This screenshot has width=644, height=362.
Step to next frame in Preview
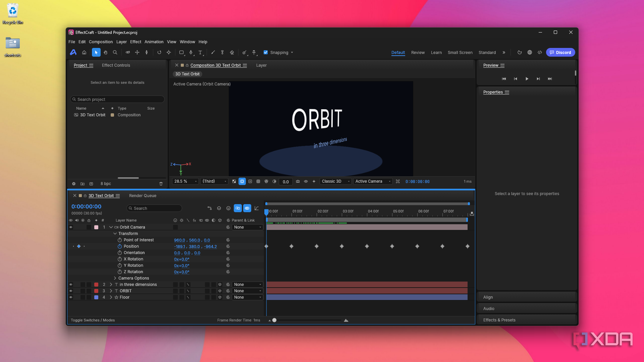538,79
